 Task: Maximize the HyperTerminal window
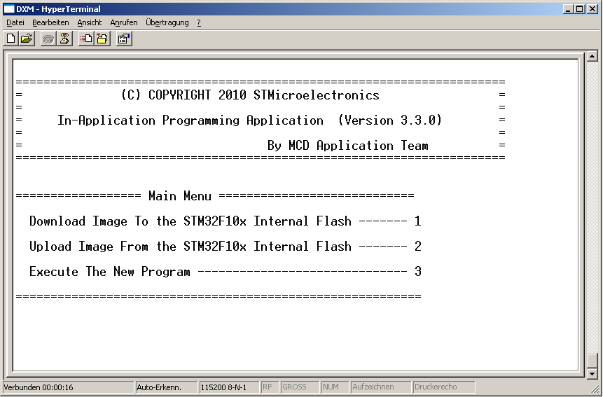click(x=579, y=9)
